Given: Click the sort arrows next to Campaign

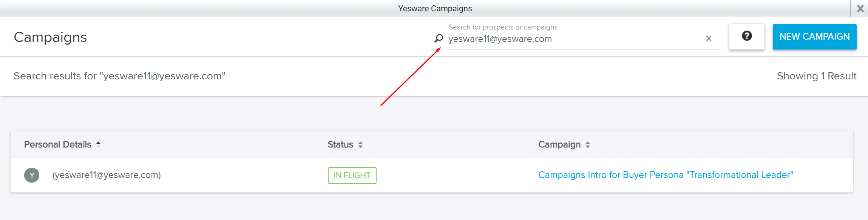Looking at the screenshot, I should point(588,145).
